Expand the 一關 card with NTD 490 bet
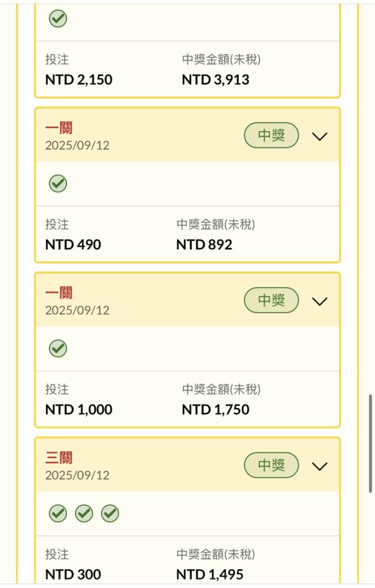Image resolution: width=375 pixels, height=588 pixels. pyautogui.click(x=319, y=136)
